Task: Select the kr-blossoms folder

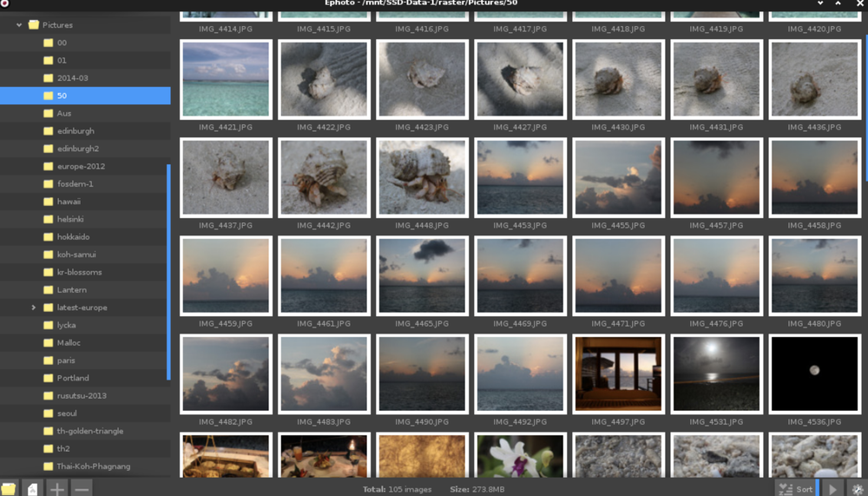Action: coord(85,272)
